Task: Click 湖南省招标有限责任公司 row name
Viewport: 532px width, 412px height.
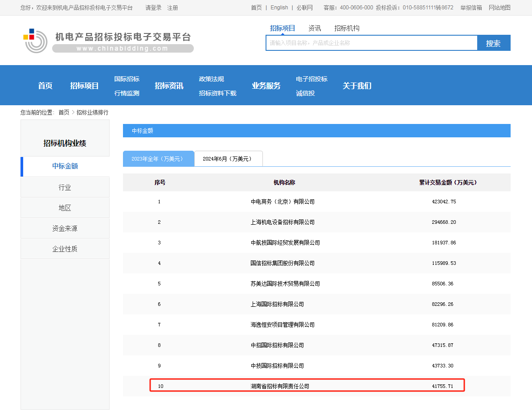Action: [280, 386]
